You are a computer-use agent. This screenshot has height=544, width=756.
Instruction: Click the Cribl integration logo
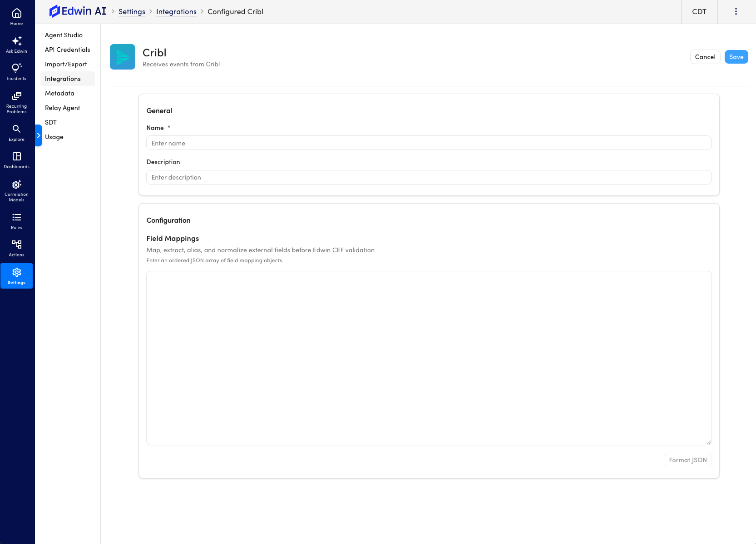pyautogui.click(x=123, y=57)
